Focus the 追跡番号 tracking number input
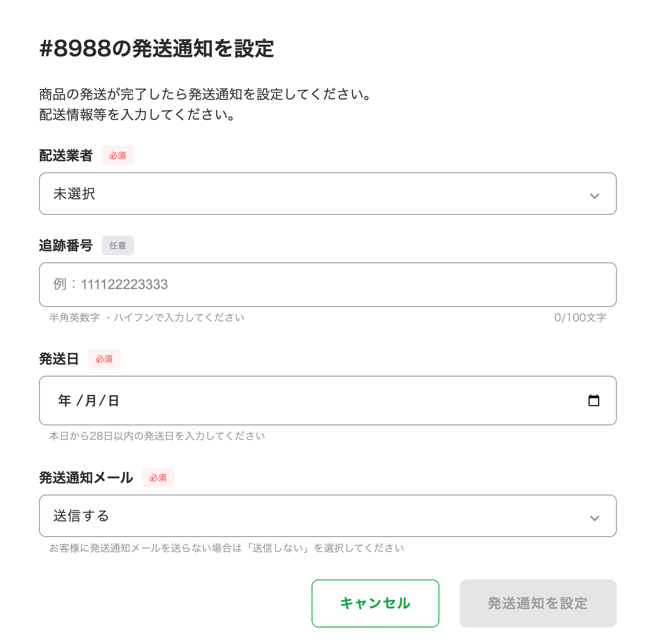 (x=327, y=284)
